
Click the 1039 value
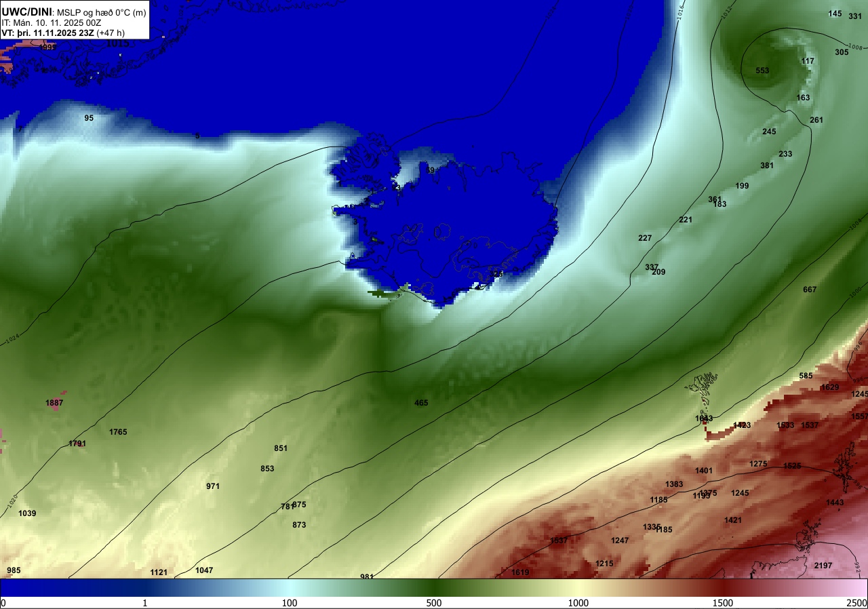click(x=27, y=513)
